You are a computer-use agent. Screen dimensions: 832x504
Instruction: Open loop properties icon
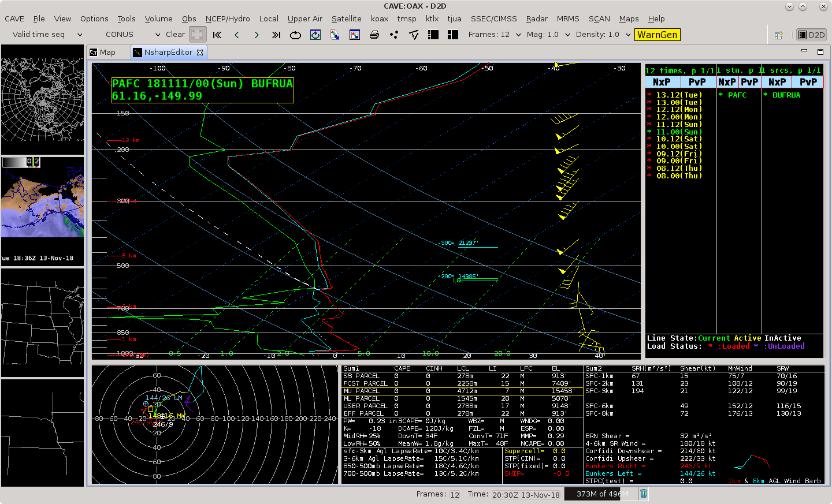pos(315,35)
